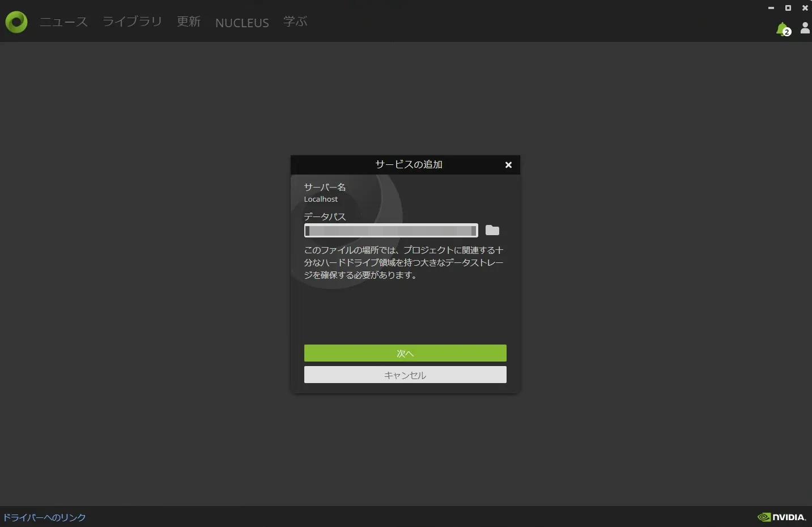
Task: Close the サービスの追加 dialog
Action: 508,165
